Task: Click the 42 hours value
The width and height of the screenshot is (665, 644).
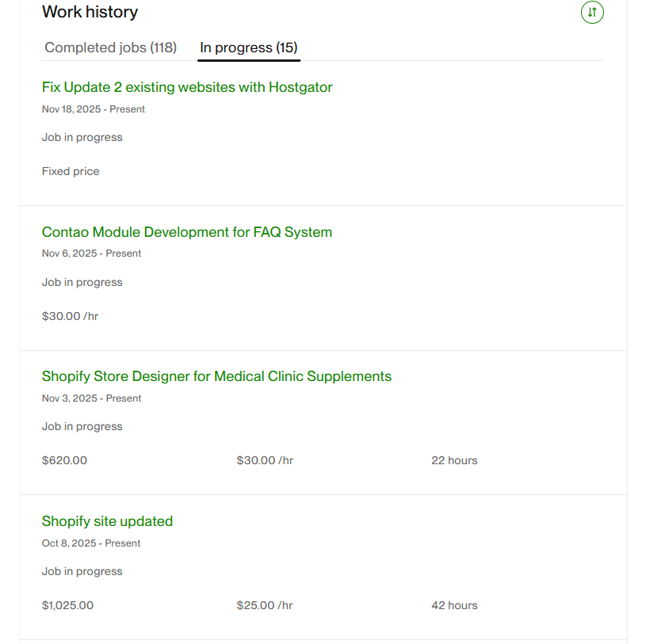Action: (x=454, y=605)
